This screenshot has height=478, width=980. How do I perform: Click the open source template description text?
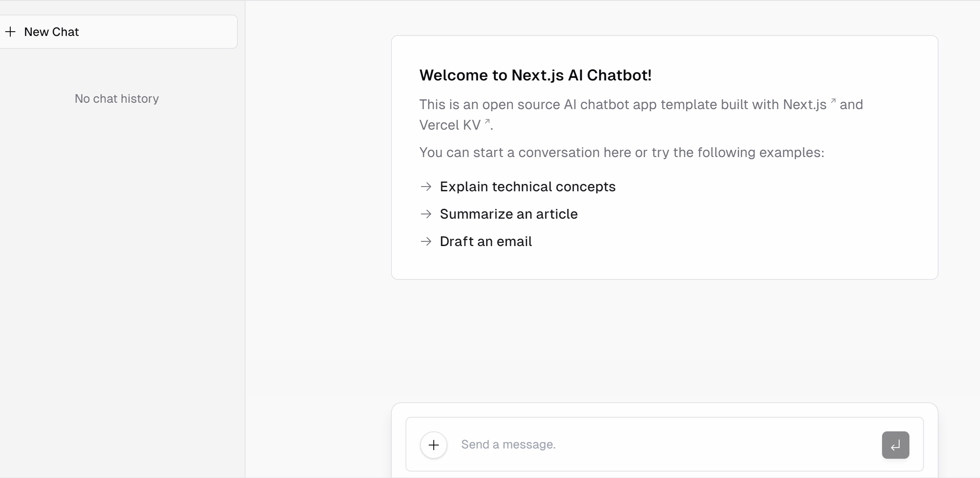tap(641, 115)
